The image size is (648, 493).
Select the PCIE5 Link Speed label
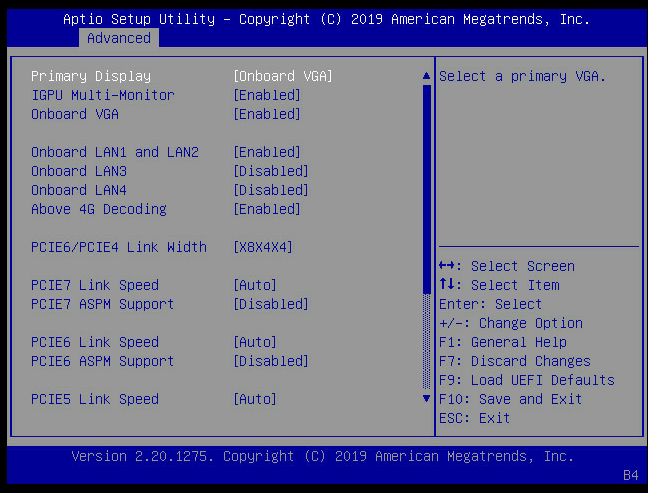(x=95, y=399)
